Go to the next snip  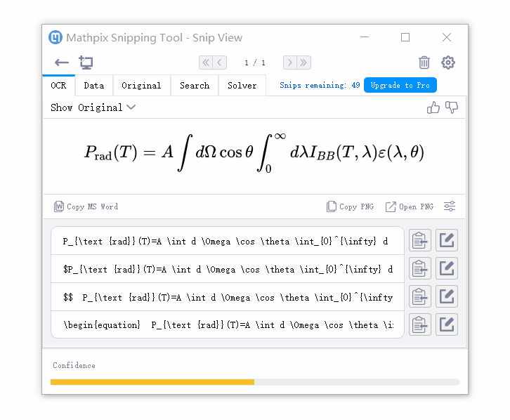pyautogui.click(x=290, y=63)
